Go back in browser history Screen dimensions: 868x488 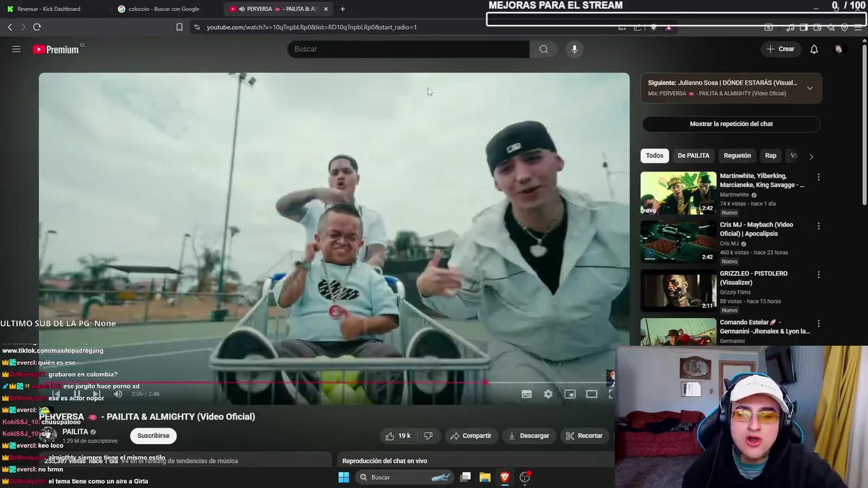click(10, 27)
